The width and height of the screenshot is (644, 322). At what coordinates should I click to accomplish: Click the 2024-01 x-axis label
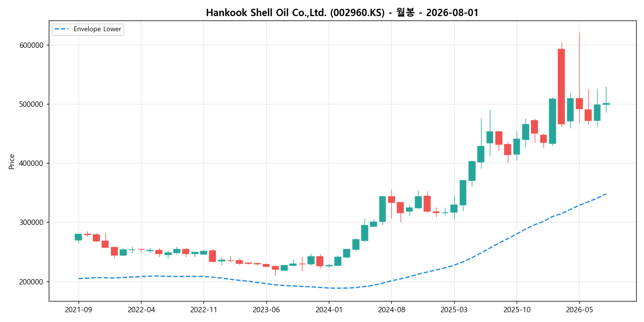(329, 309)
